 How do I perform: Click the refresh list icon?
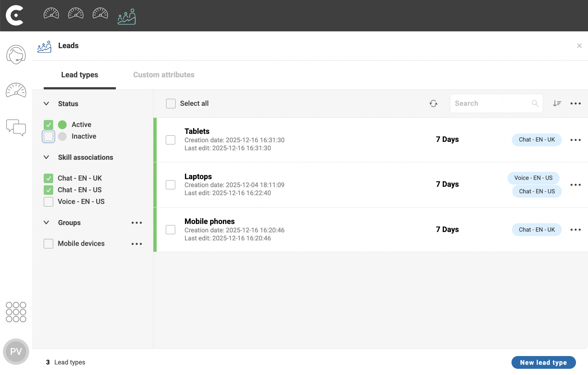[x=433, y=104]
